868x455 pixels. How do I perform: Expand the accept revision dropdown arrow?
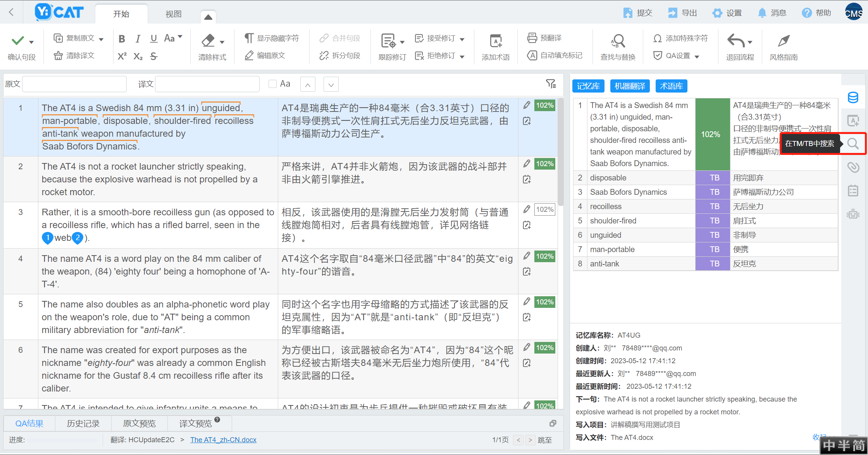[462, 39]
